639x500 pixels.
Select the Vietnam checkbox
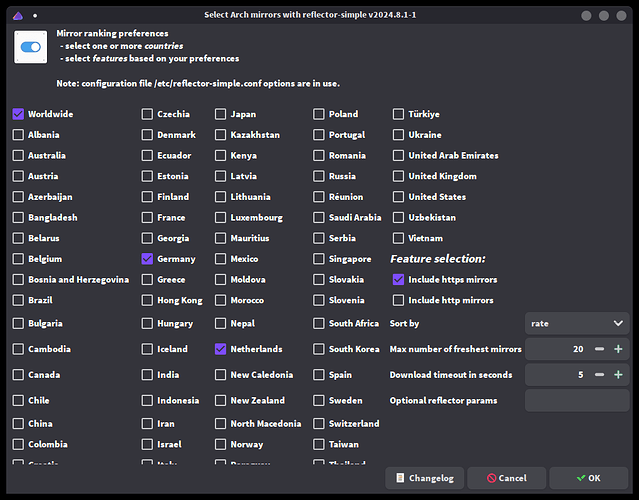coord(398,238)
